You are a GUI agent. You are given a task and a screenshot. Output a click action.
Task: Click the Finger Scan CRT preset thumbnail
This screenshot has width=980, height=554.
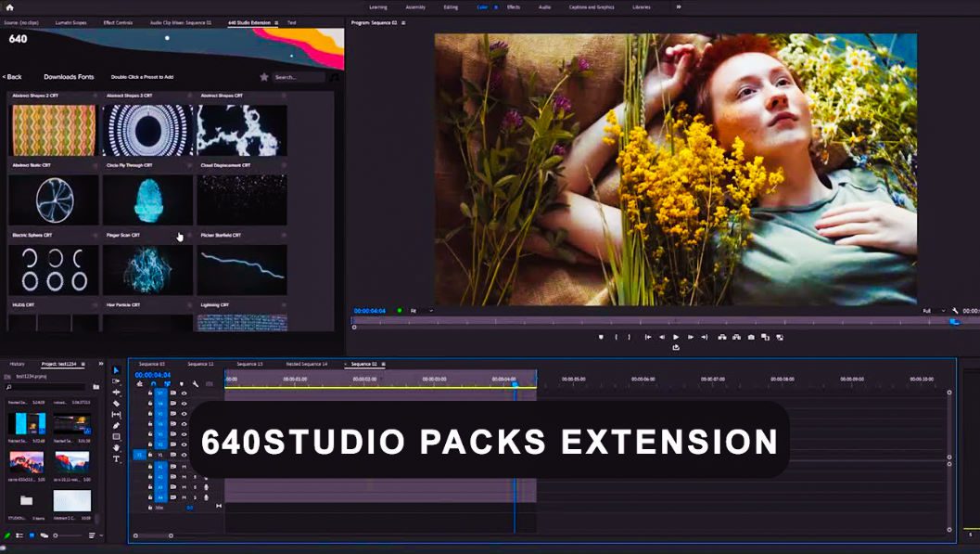[x=147, y=270]
